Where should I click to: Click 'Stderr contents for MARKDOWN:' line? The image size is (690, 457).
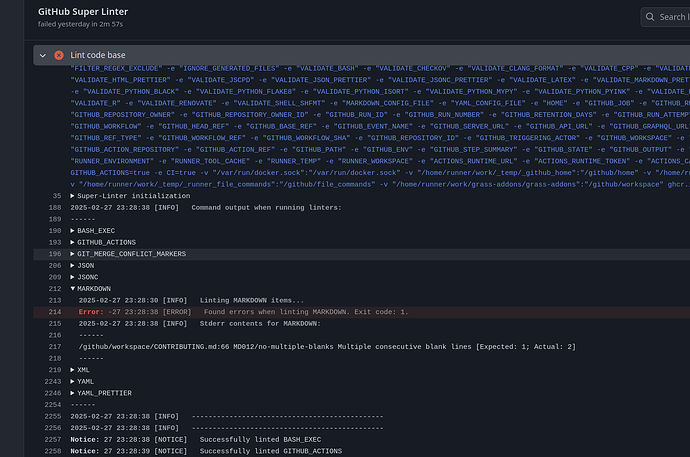click(200, 323)
